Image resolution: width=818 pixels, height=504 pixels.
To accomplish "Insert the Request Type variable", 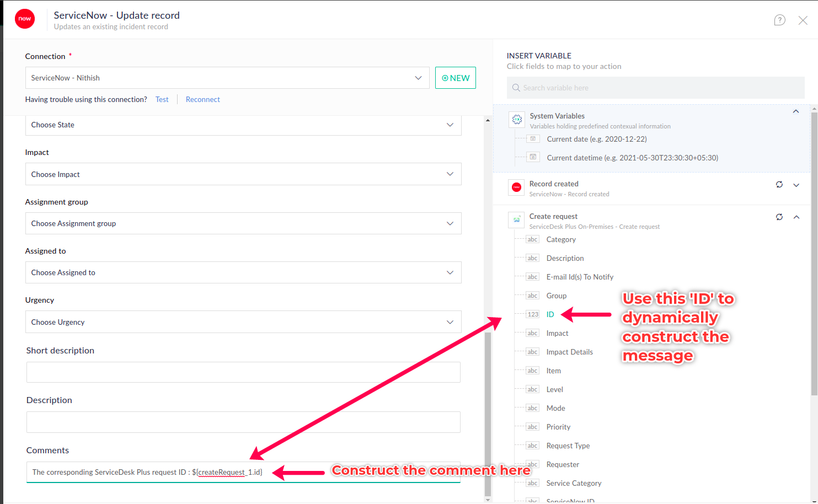I will coord(568,446).
